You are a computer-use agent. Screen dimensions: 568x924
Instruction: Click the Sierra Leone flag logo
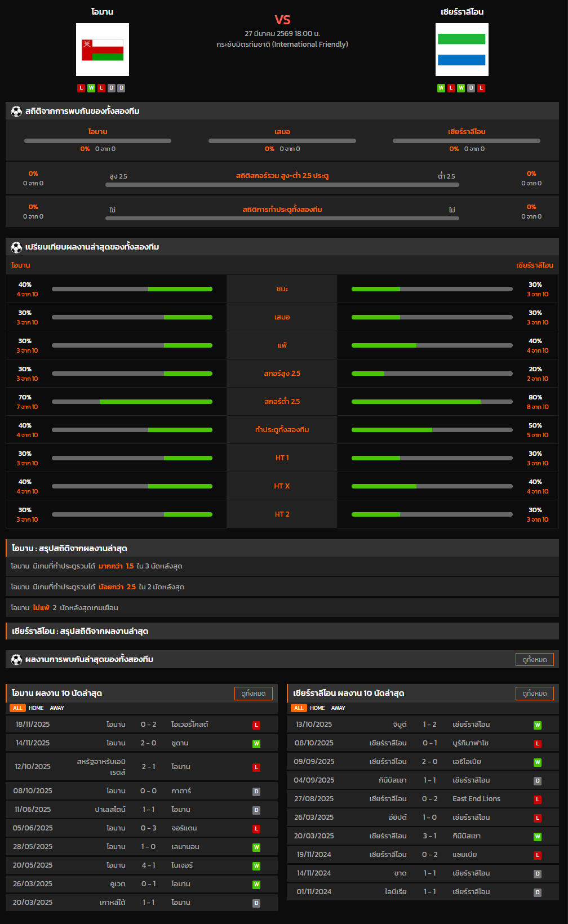tap(461, 50)
